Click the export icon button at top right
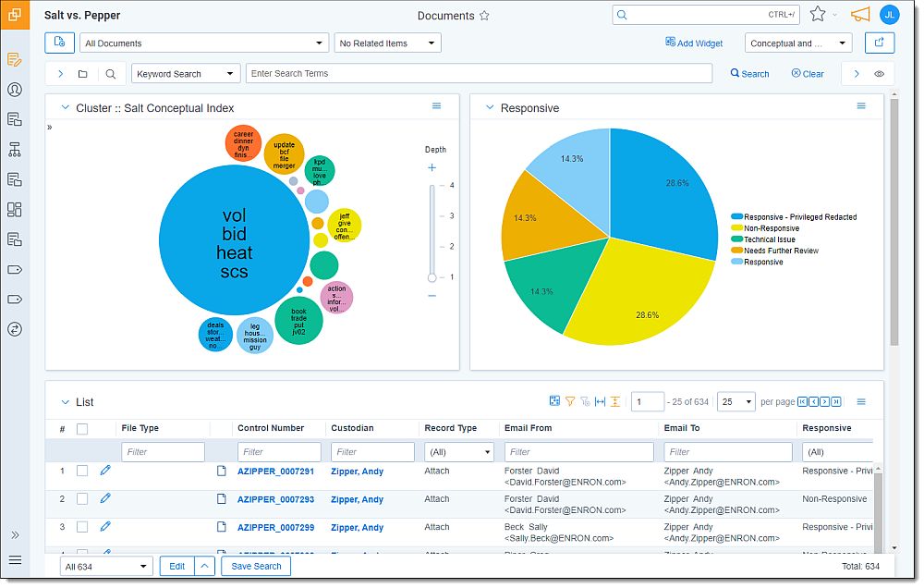This screenshot has height=588, width=924. [879, 43]
